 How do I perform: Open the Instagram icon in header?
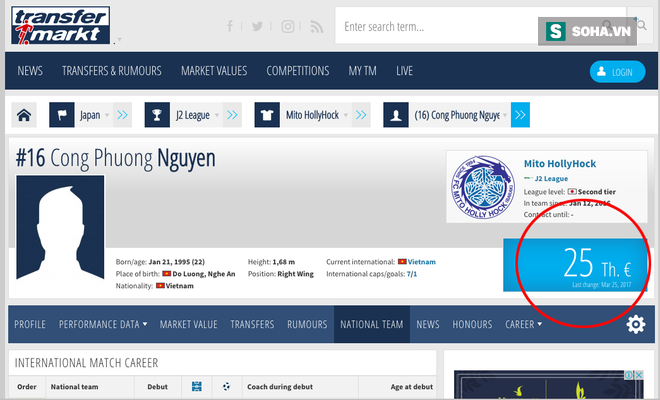[x=288, y=27]
